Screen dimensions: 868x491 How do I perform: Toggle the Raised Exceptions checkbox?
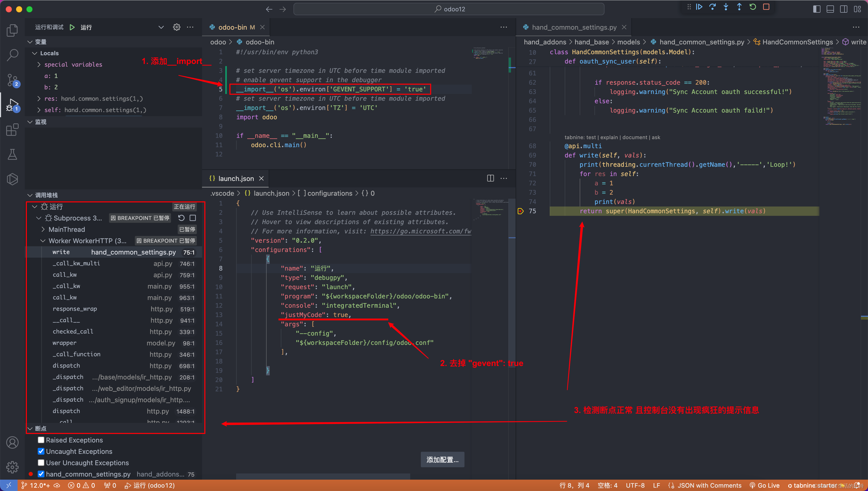tap(41, 440)
